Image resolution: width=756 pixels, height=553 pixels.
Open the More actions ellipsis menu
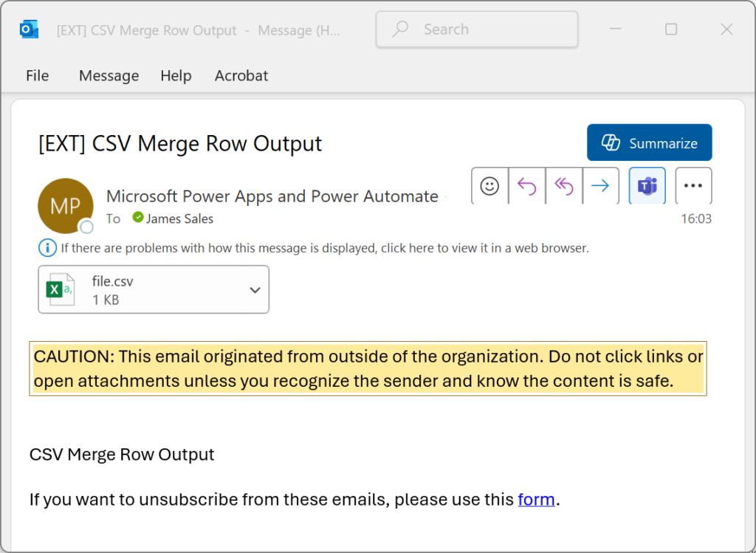[693, 186]
